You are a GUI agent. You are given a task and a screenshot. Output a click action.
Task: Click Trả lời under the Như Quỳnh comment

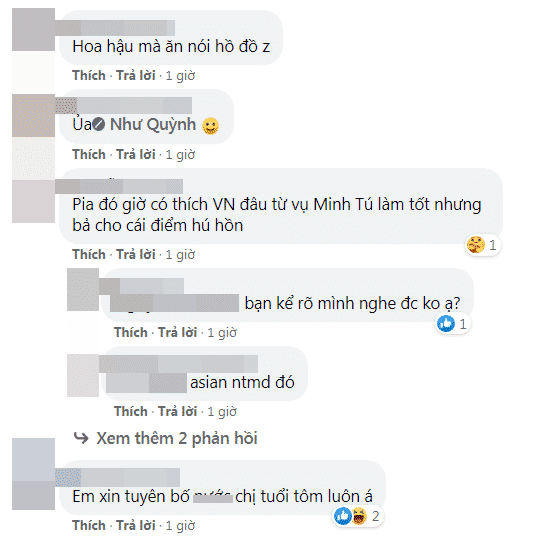[x=136, y=154]
